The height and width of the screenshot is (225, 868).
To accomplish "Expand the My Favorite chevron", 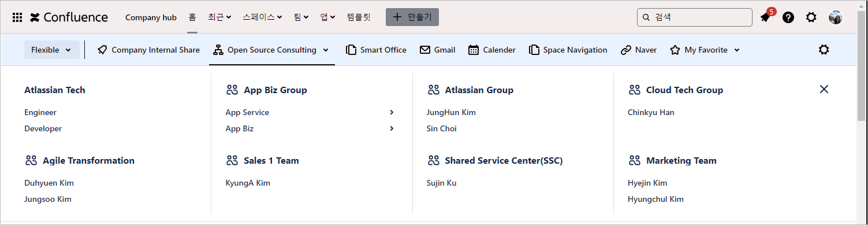I will (737, 50).
